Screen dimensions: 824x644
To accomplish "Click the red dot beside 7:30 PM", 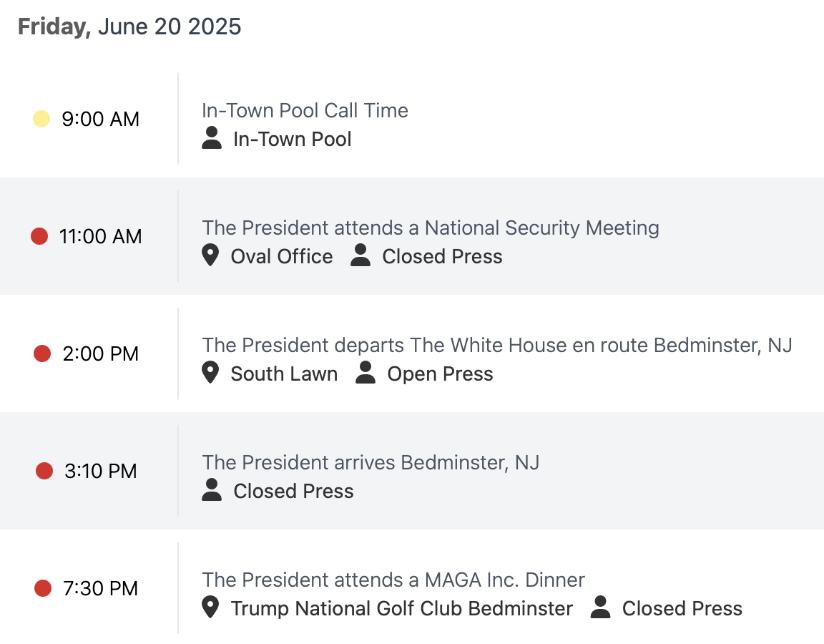I will tap(43, 587).
